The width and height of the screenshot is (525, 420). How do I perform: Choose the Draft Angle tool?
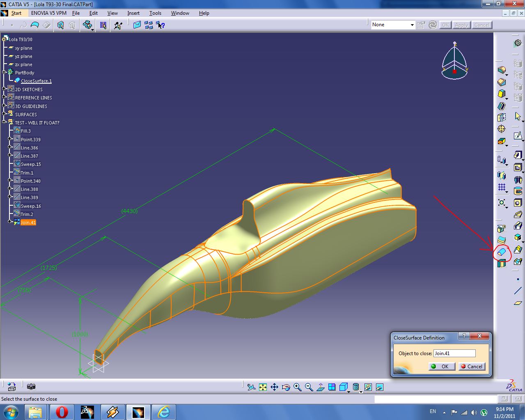[x=502, y=94]
